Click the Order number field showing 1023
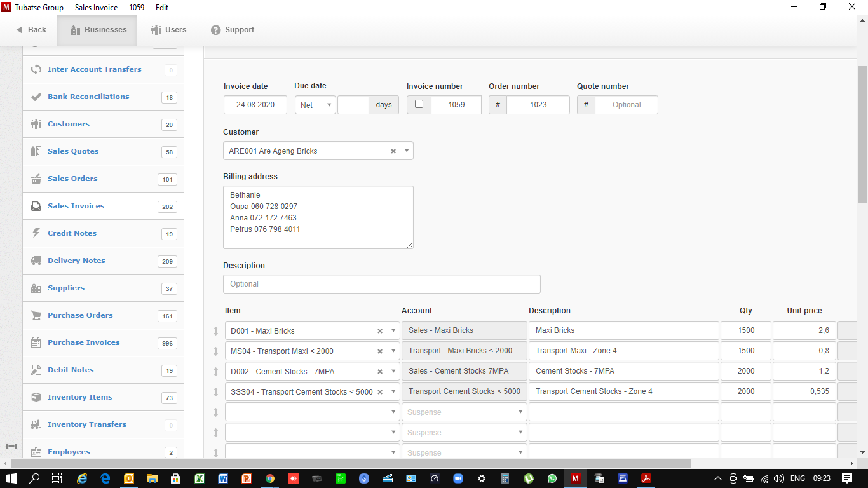The width and height of the screenshot is (868, 488). coord(538,105)
